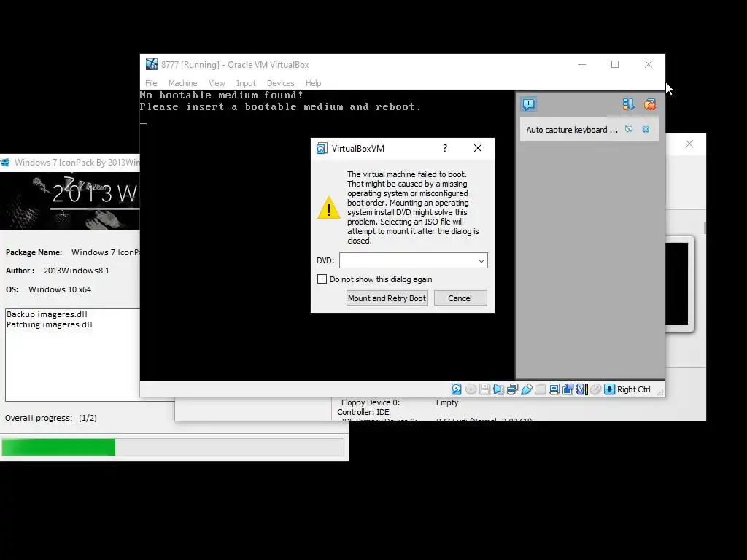The image size is (747, 560).
Task: Click the Right Ctrl host key label
Action: click(634, 389)
